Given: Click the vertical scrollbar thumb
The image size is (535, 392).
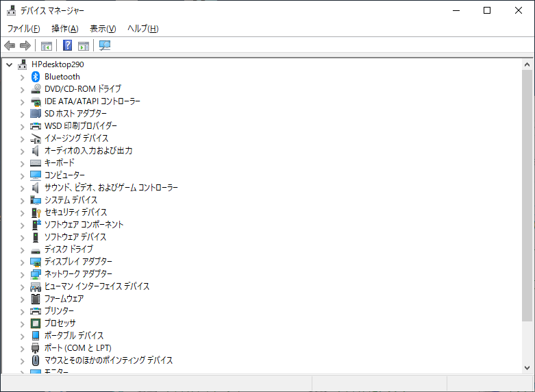Looking at the screenshot, I should tap(527, 195).
